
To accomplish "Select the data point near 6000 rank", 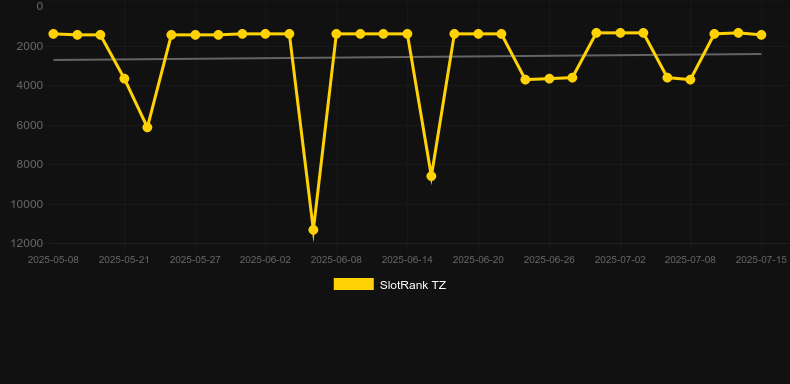I will [x=147, y=127].
